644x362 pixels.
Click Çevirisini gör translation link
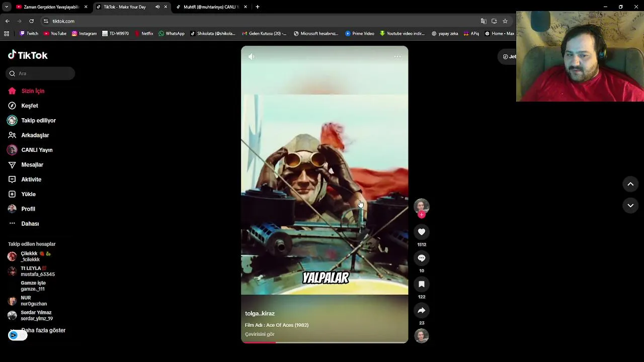point(260,334)
